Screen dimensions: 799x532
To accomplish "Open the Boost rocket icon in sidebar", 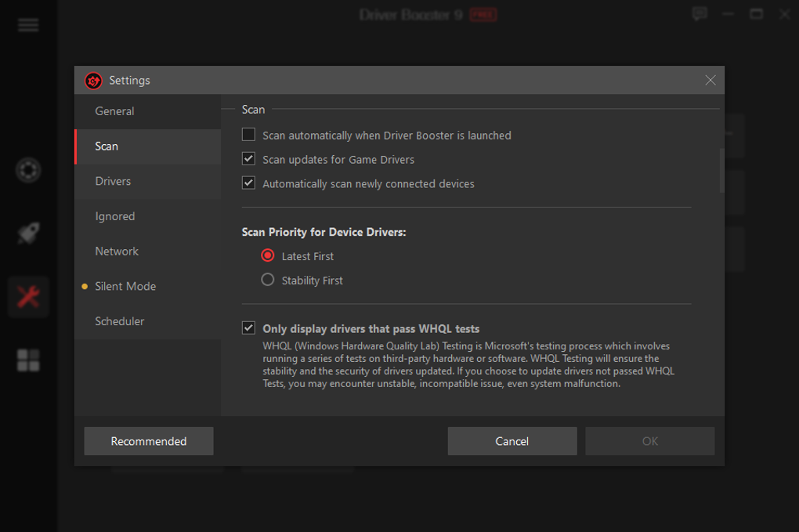I will tap(28, 233).
